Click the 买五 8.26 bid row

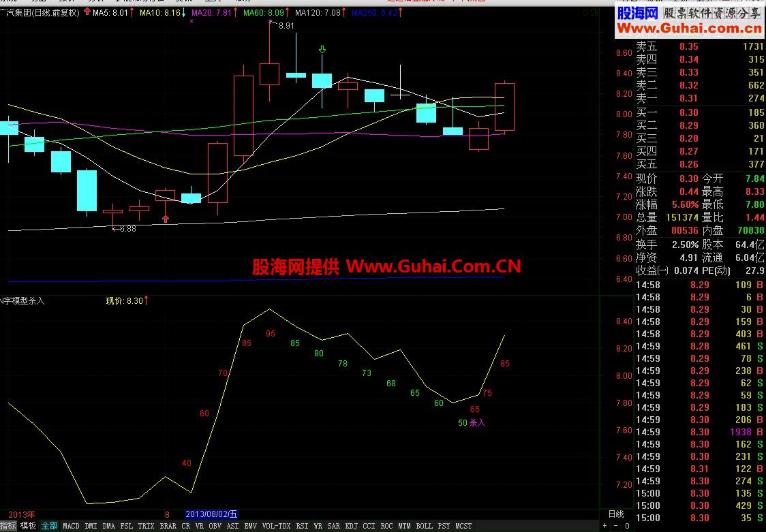click(700, 164)
